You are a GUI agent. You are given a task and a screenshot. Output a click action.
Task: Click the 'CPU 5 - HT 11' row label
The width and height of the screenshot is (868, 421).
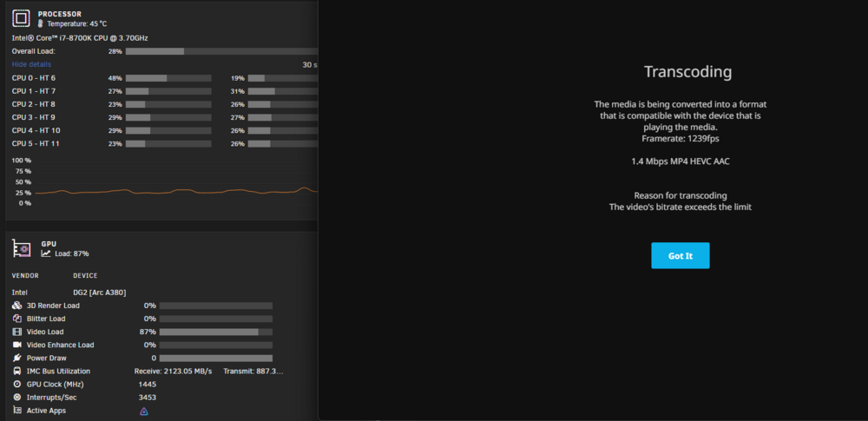pos(36,143)
